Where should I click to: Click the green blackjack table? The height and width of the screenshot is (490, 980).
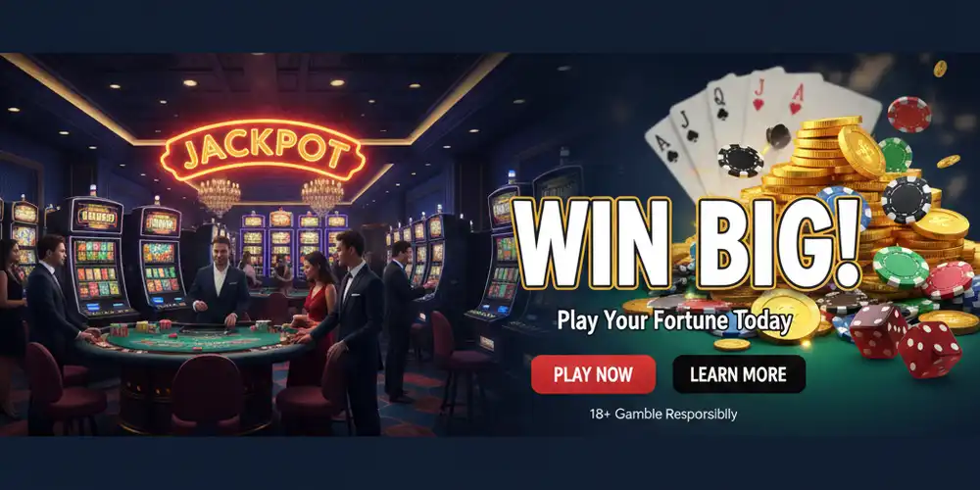(x=194, y=342)
